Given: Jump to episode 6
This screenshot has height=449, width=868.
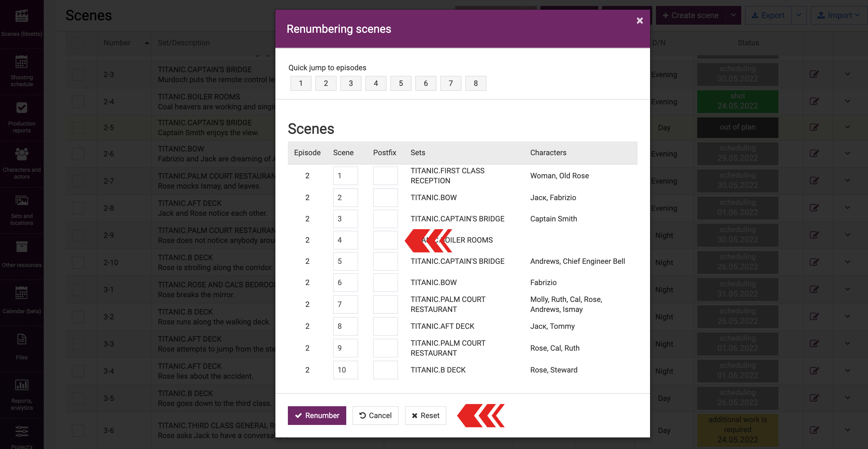Looking at the screenshot, I should click(426, 83).
